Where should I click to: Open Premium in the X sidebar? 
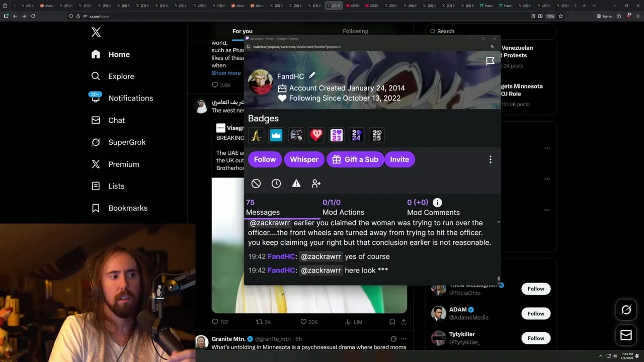[115, 164]
